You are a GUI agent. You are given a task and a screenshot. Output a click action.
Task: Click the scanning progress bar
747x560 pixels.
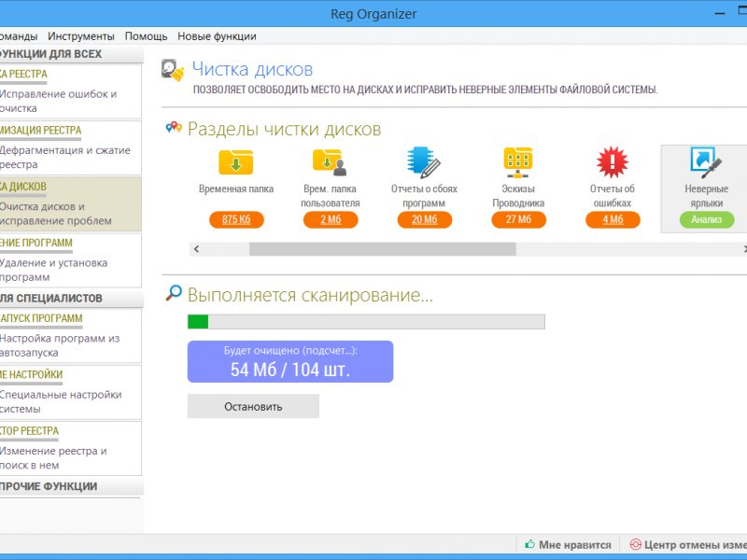coord(366,321)
